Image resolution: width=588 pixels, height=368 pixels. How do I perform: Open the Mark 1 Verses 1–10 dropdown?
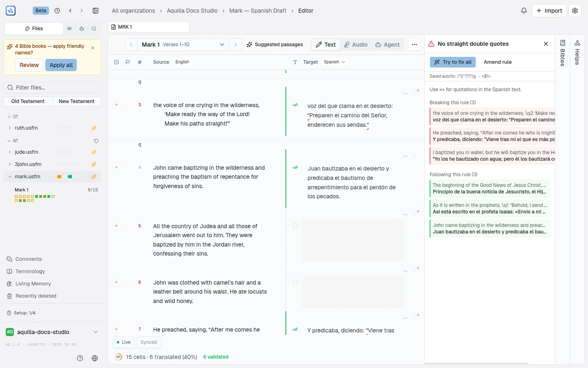(x=183, y=45)
